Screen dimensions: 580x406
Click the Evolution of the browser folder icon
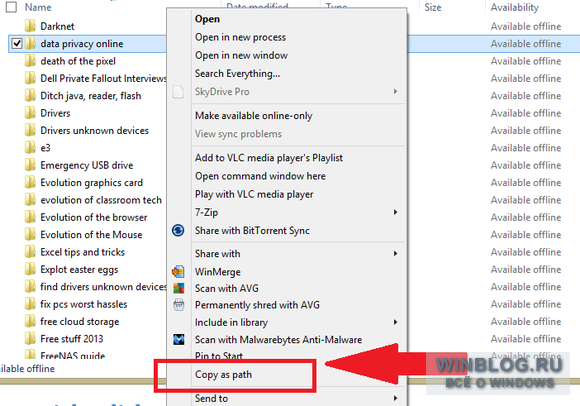(30, 217)
